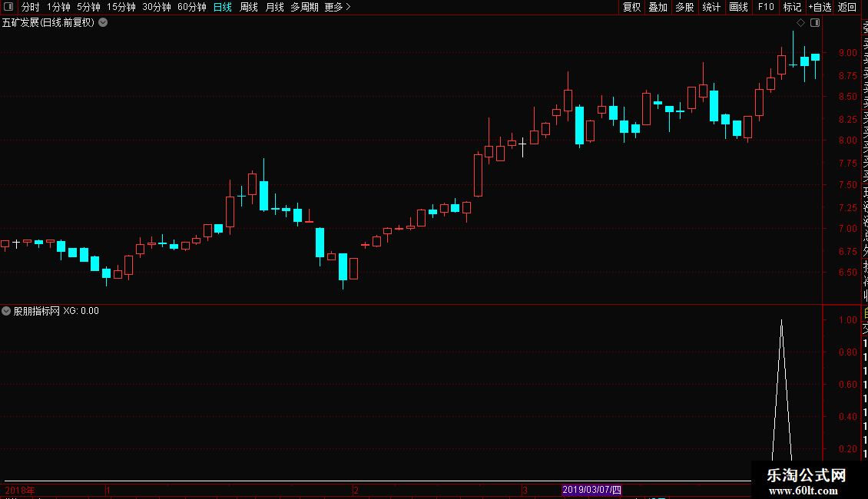
Task: Click the XG: 0.00 indicator value
Action: [x=81, y=311]
